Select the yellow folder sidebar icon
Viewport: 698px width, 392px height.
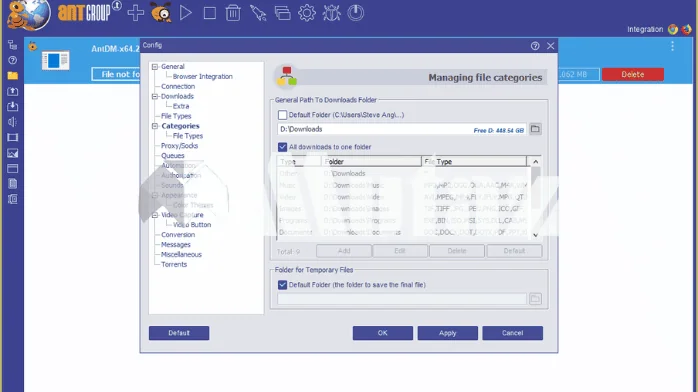coord(12,76)
